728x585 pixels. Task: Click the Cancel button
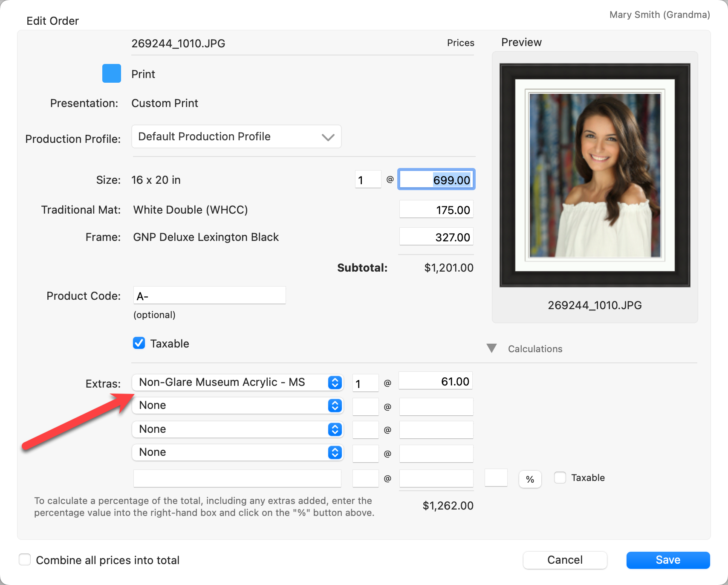pos(565,560)
